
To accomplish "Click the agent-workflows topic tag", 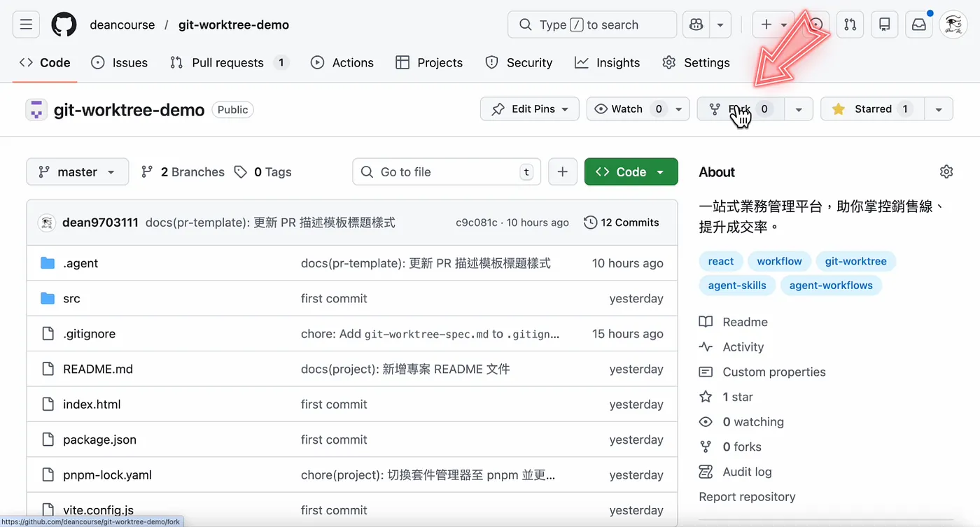I will [x=831, y=285].
